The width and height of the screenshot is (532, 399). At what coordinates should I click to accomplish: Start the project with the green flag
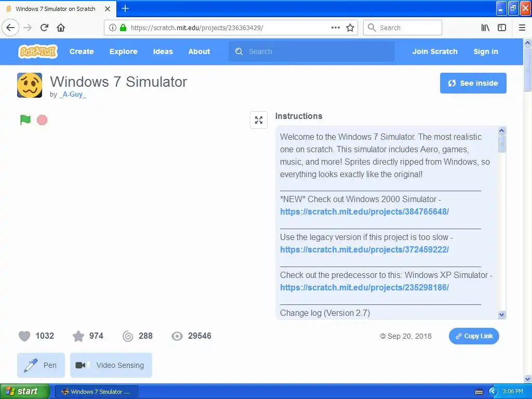tap(25, 120)
